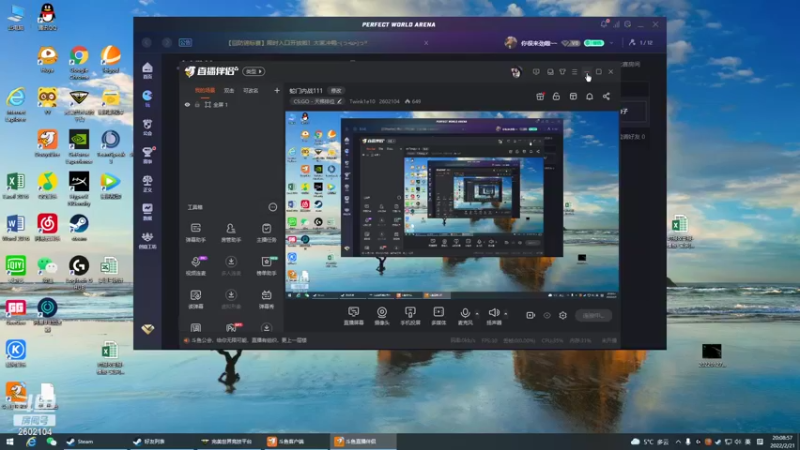Select the Google Chrome desktop icon
Image resolution: width=800 pixels, height=450 pixels.
(79, 62)
